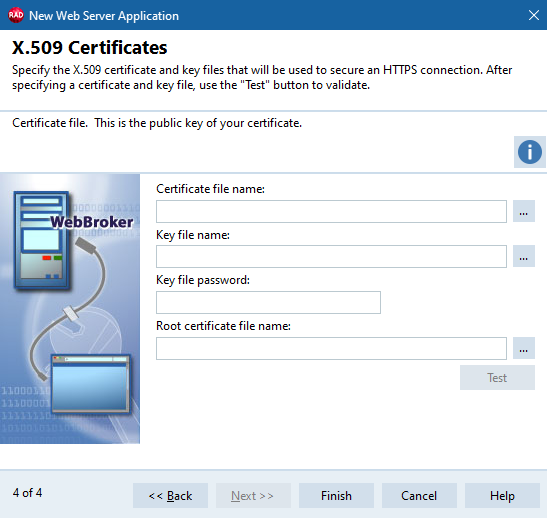Click the 4 of 4 page indicator
Viewport: 547px width, 518px height.
(27, 493)
